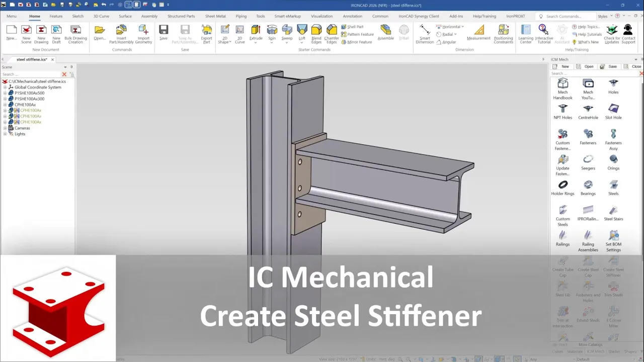
Task: Open the Sweep dropdown arrow
Action: (287, 42)
